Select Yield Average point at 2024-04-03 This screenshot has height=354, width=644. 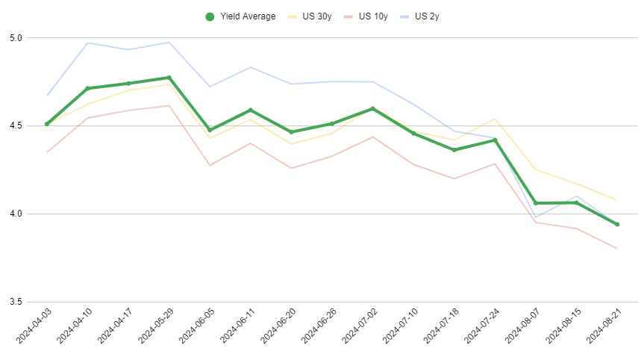(47, 124)
